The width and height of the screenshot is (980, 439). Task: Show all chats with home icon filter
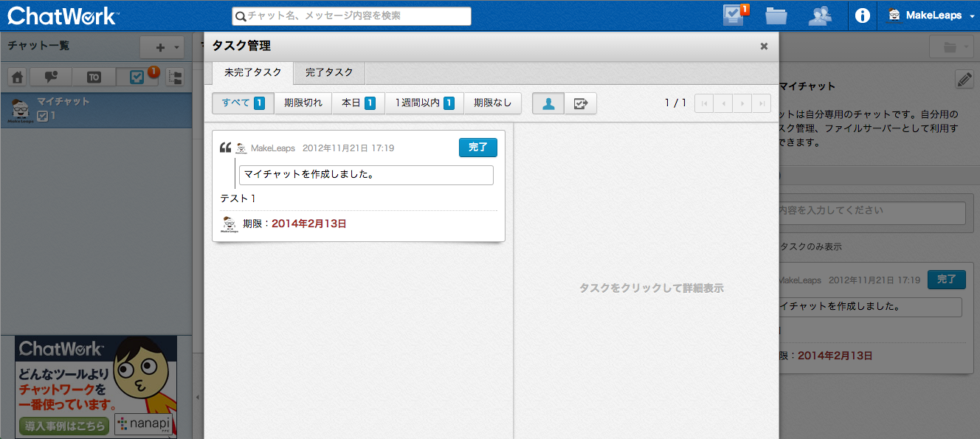click(x=18, y=77)
